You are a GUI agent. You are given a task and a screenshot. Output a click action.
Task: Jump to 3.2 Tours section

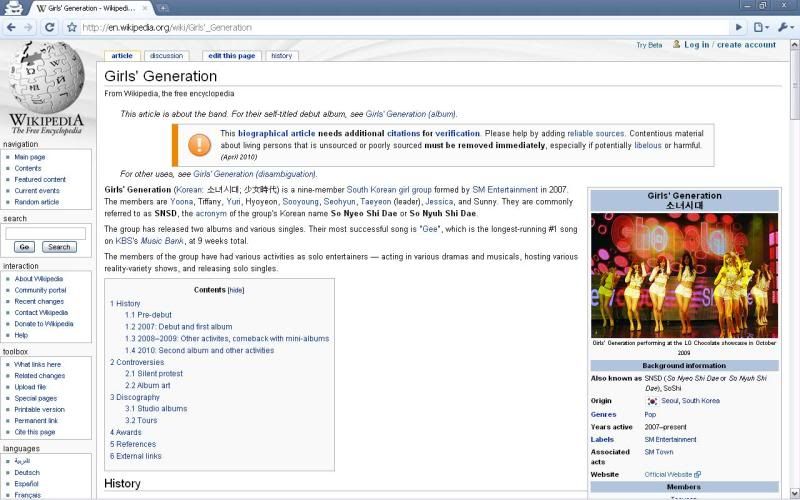141,421
